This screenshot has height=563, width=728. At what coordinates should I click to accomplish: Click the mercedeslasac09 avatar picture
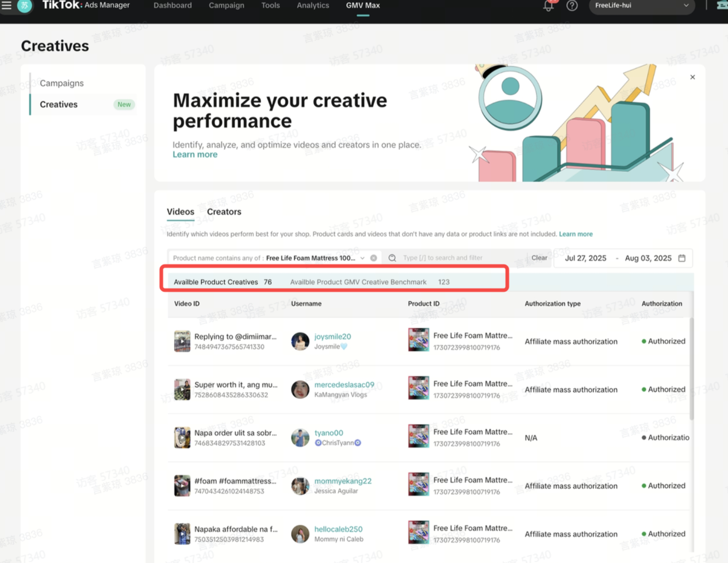[300, 389]
